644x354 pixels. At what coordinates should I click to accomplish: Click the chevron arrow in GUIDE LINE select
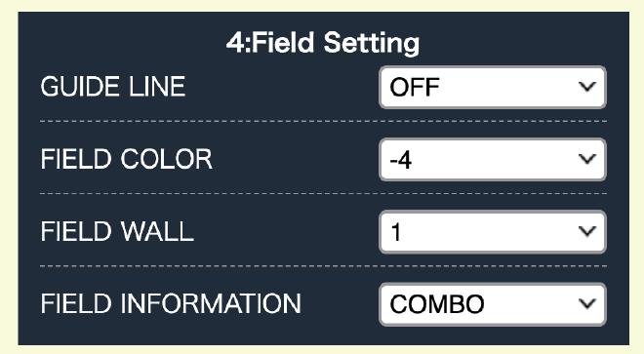pyautogui.click(x=586, y=87)
